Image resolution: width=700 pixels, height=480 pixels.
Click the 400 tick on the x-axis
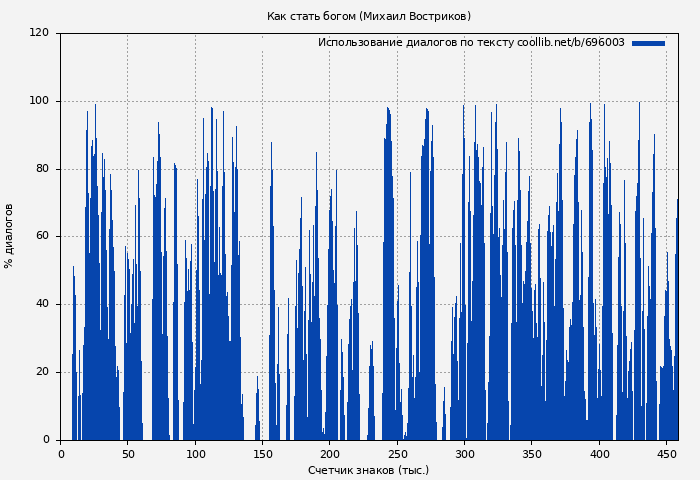(x=599, y=454)
